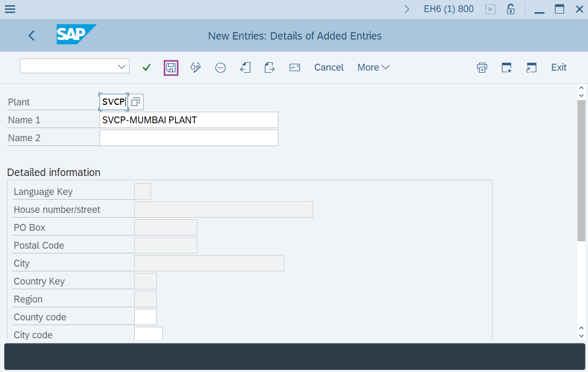
Task: Click the Postal Code field
Action: point(165,245)
